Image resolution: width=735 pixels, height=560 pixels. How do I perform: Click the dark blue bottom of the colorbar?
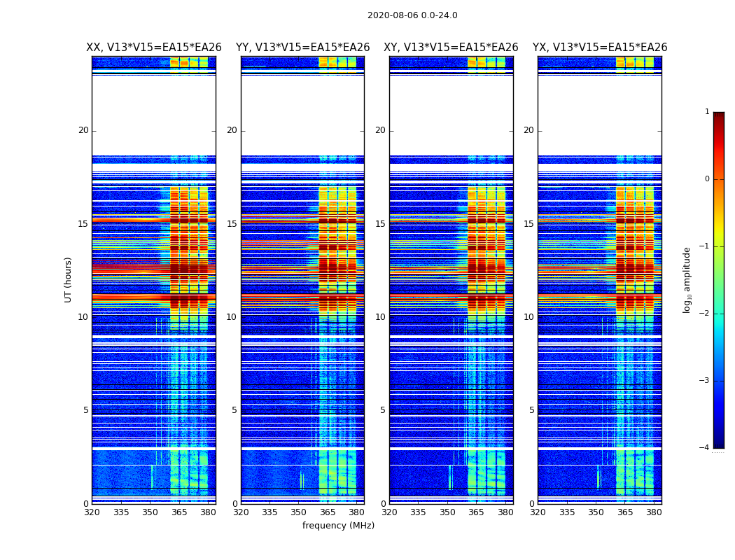719,445
